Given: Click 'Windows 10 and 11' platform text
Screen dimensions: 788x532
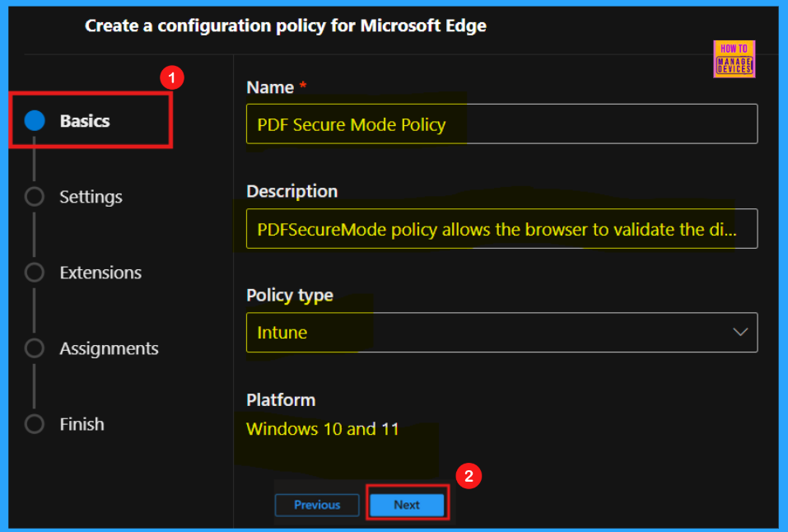Looking at the screenshot, I should 323,429.
